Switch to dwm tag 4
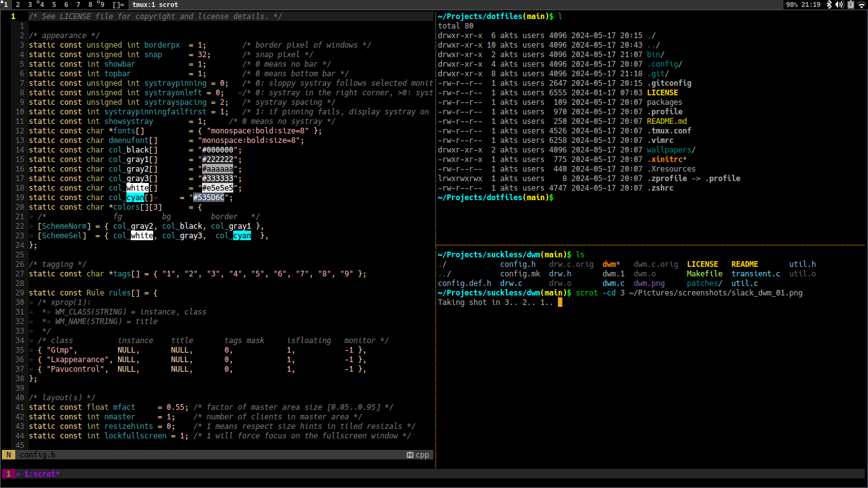The width and height of the screenshot is (868, 488). [42, 4]
